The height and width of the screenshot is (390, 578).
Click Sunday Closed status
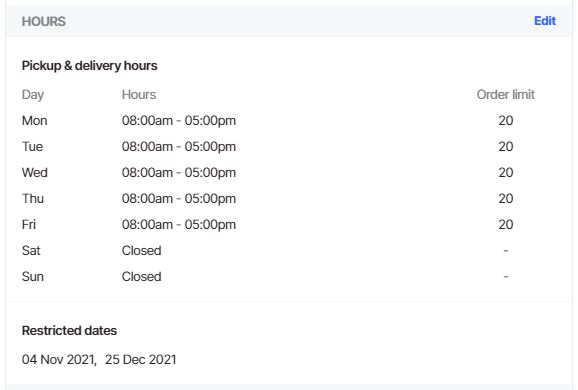click(142, 276)
